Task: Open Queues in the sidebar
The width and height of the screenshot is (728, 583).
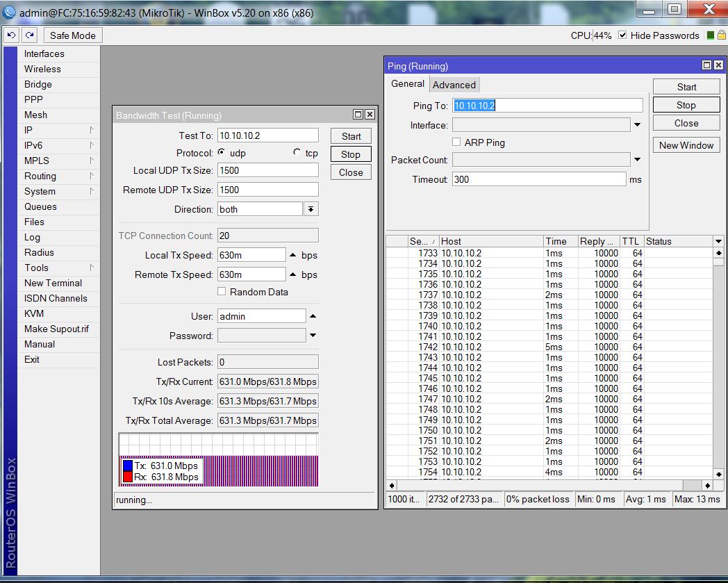Action: (58, 206)
